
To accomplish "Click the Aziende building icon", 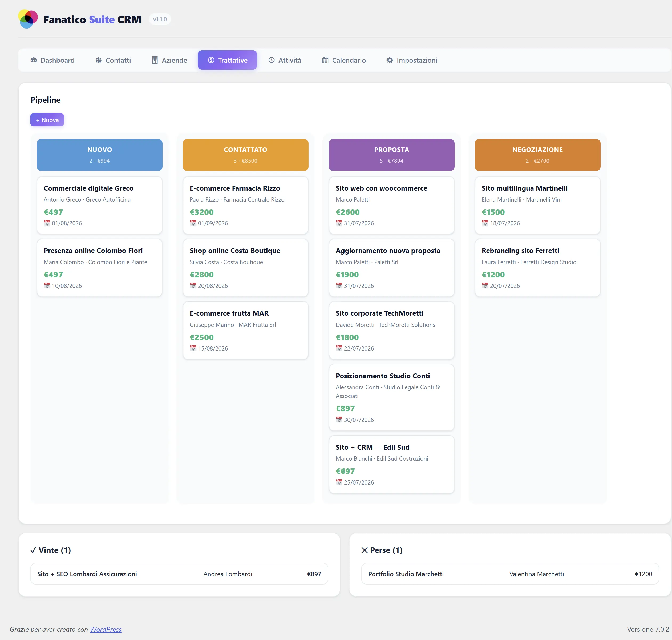I will pos(155,60).
